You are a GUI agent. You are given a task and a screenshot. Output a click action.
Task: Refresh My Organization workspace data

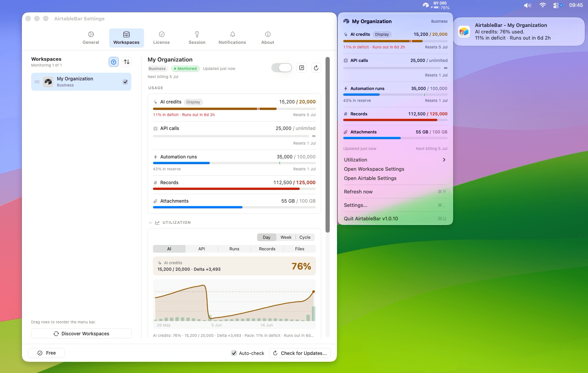pyautogui.click(x=316, y=68)
